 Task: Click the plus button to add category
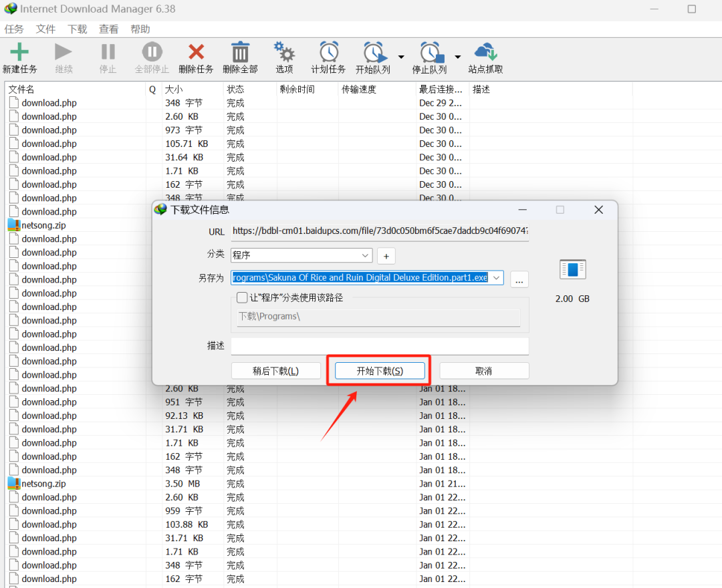pos(386,256)
